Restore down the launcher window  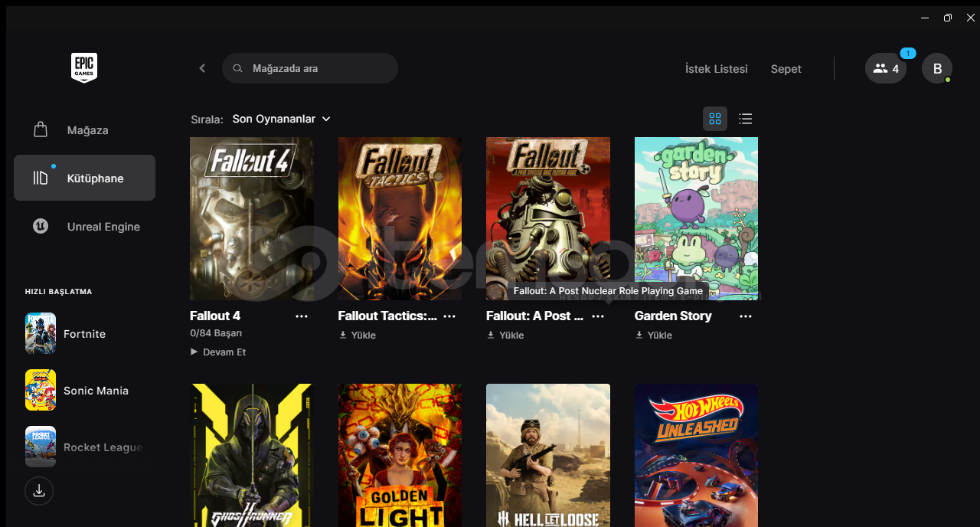(948, 18)
